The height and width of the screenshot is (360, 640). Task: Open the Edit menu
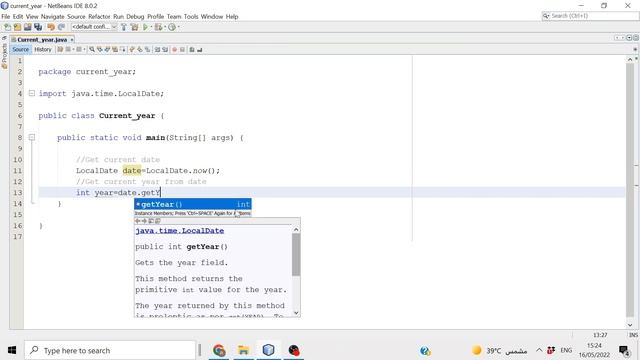point(18,16)
